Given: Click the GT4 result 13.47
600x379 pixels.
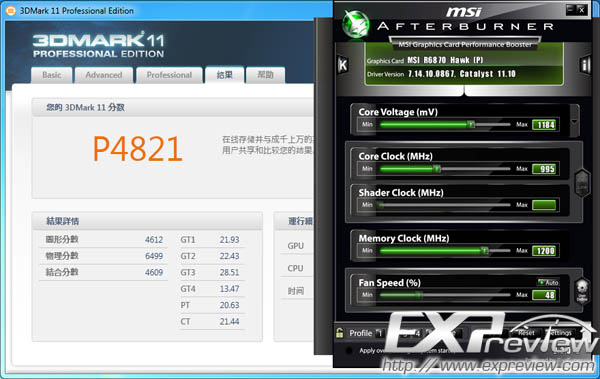Looking at the screenshot, I should point(229,289).
